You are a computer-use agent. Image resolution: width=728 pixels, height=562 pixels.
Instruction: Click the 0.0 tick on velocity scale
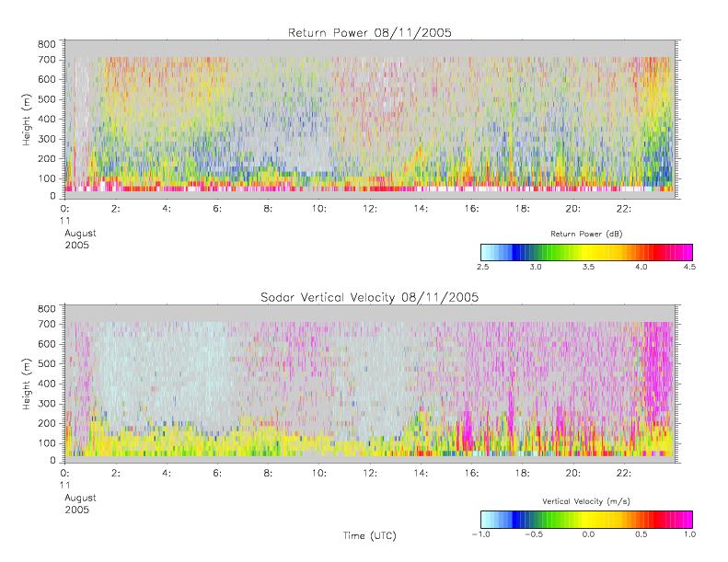click(x=588, y=534)
